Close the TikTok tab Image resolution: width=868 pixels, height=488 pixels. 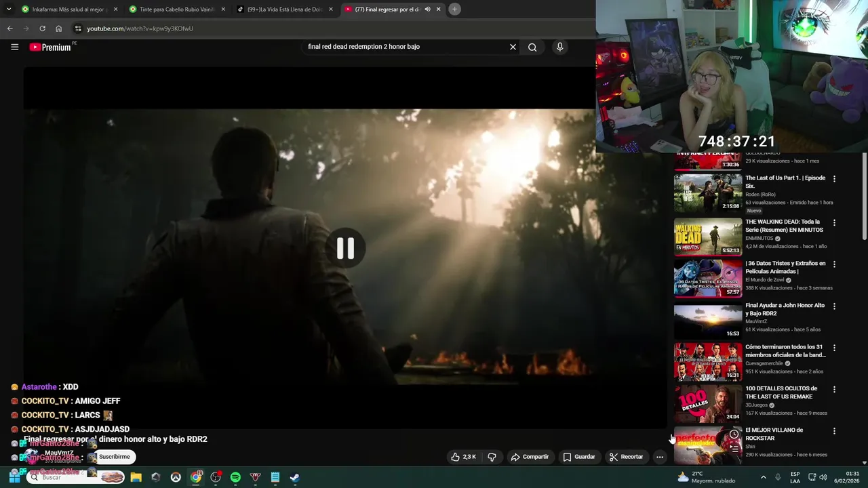[x=331, y=9]
